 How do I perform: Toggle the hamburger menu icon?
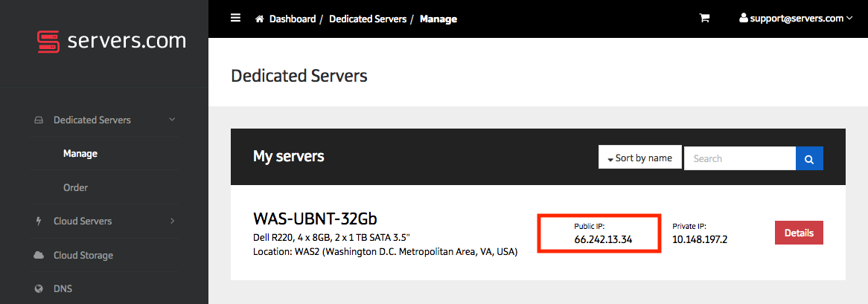click(235, 19)
